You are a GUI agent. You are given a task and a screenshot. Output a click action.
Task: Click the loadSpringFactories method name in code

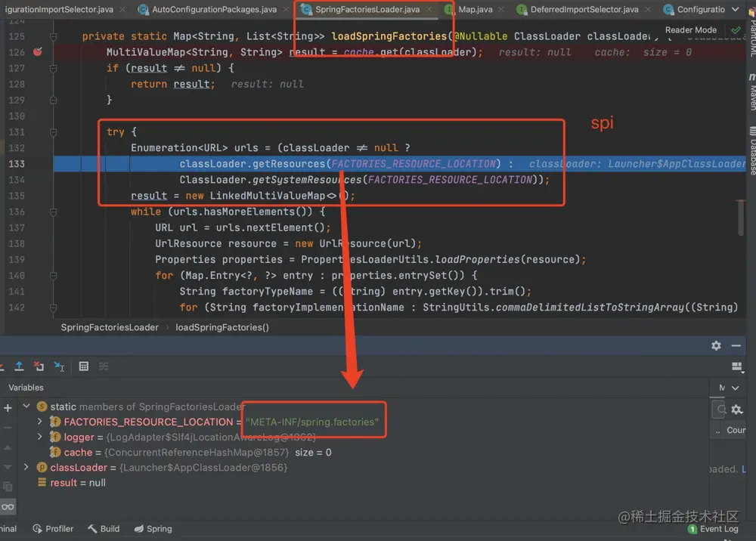pyautogui.click(x=389, y=36)
